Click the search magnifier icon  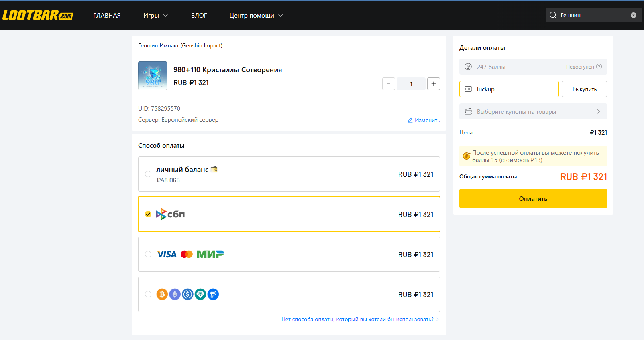(553, 15)
